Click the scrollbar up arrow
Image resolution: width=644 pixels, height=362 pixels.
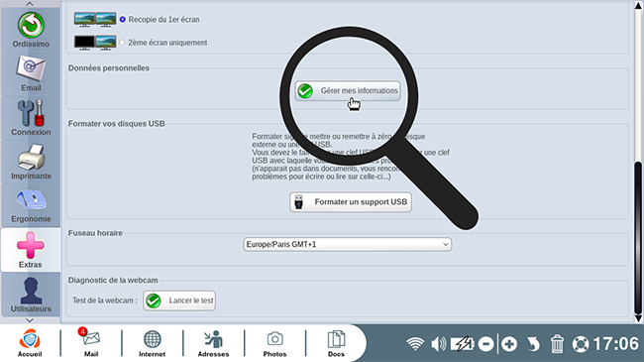click(638, 6)
